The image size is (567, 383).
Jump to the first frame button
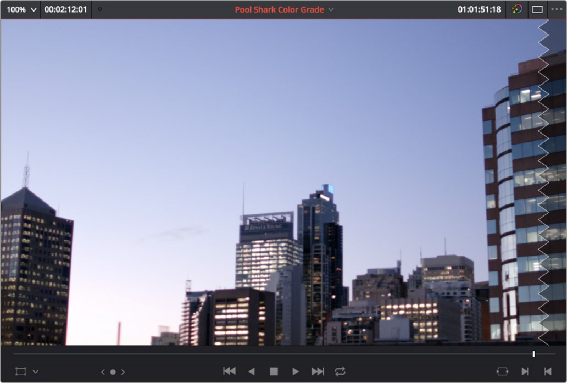(229, 371)
